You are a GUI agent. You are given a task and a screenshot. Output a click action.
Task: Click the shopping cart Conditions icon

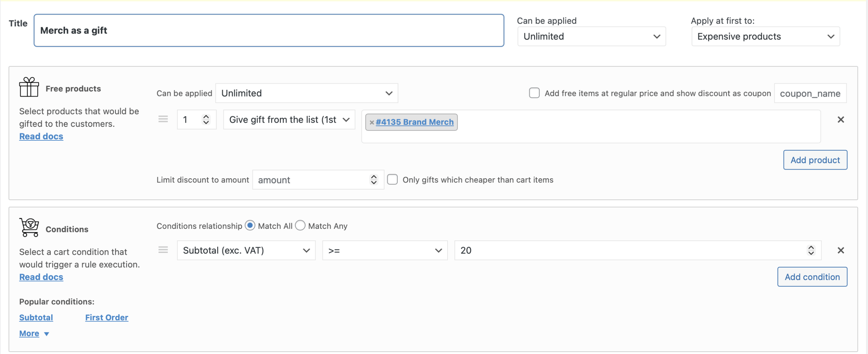pyautogui.click(x=29, y=227)
